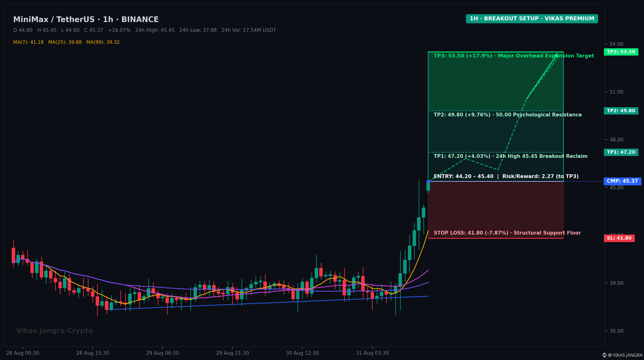Viewport: 644px width, 360px height.
Task: Click the MA(7): 41.18 indicator label
Action: [28, 42]
